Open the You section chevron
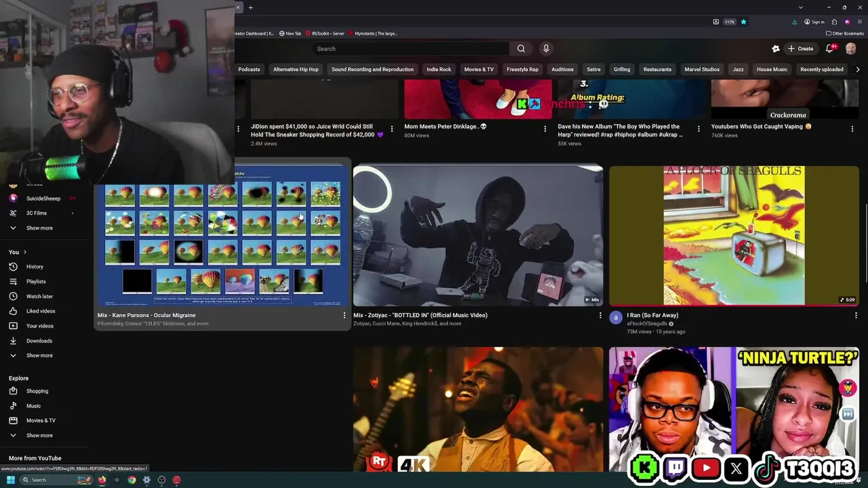This screenshot has width=868, height=488. (x=24, y=252)
